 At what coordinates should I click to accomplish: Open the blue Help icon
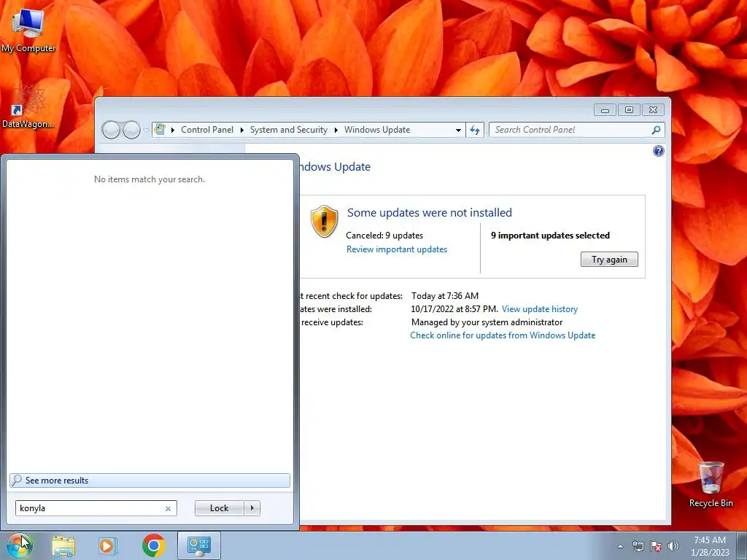pos(659,151)
